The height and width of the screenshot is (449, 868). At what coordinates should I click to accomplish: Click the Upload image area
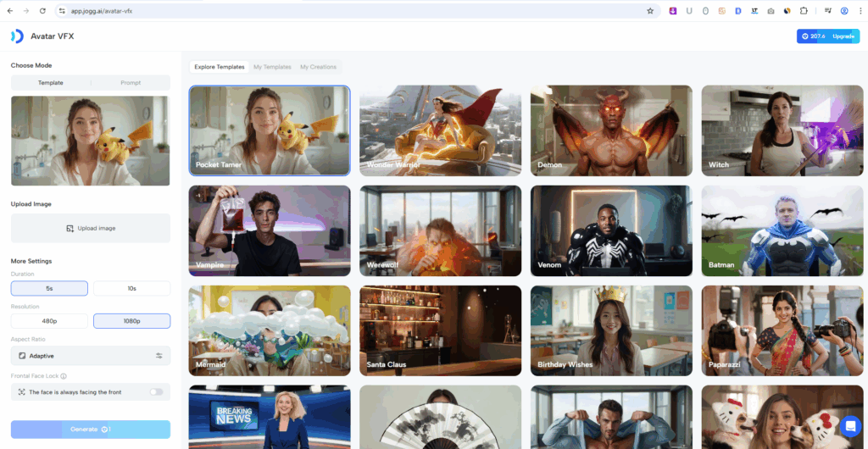(x=91, y=228)
